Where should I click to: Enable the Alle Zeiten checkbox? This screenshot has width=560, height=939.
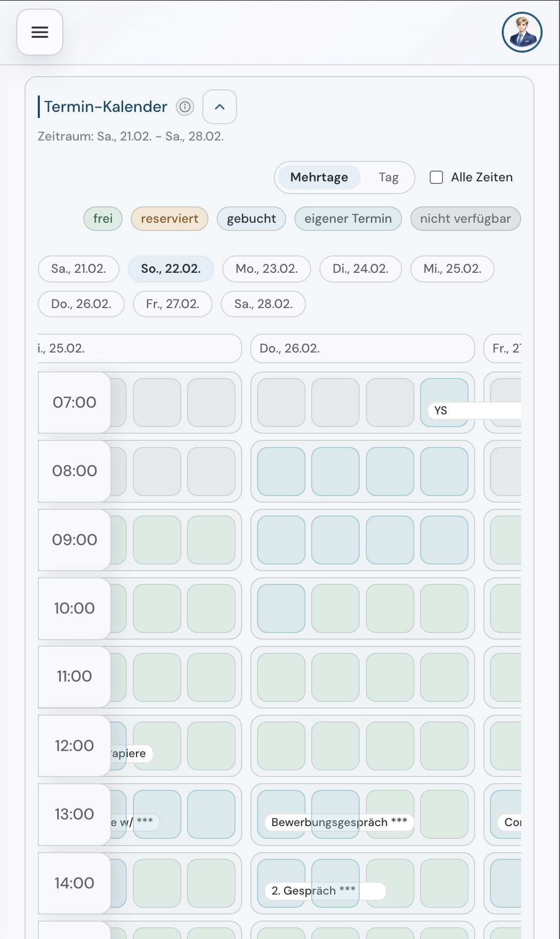click(436, 177)
